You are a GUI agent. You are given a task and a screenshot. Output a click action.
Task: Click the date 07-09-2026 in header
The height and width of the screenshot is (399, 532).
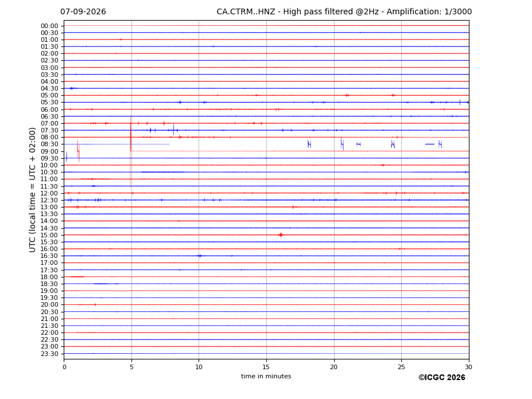[83, 12]
